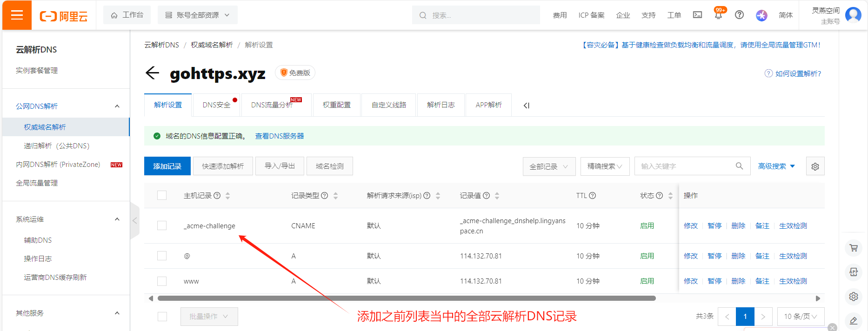The height and width of the screenshot is (331, 868).
Task: Click the search magnifier in keyword box
Action: 739,166
